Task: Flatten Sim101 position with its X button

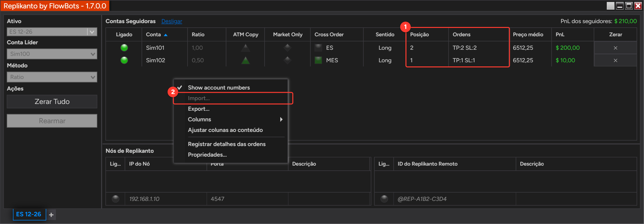Action: click(x=615, y=48)
